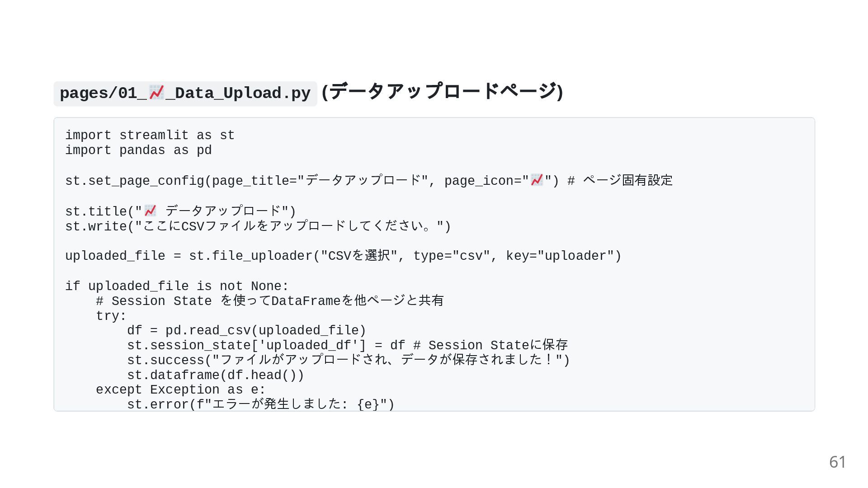Image resolution: width=868 pixels, height=488 pixels.
Task: Click the chart emoji in st.title line
Action: (150, 211)
